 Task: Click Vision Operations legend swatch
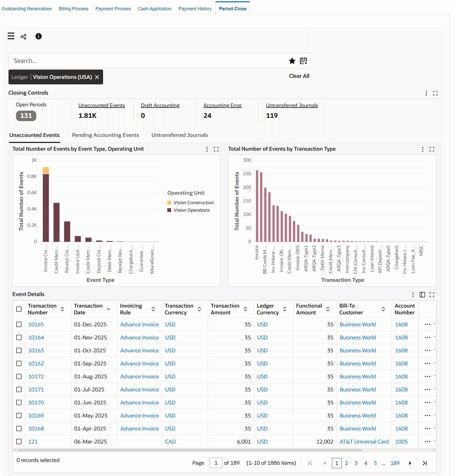click(169, 210)
